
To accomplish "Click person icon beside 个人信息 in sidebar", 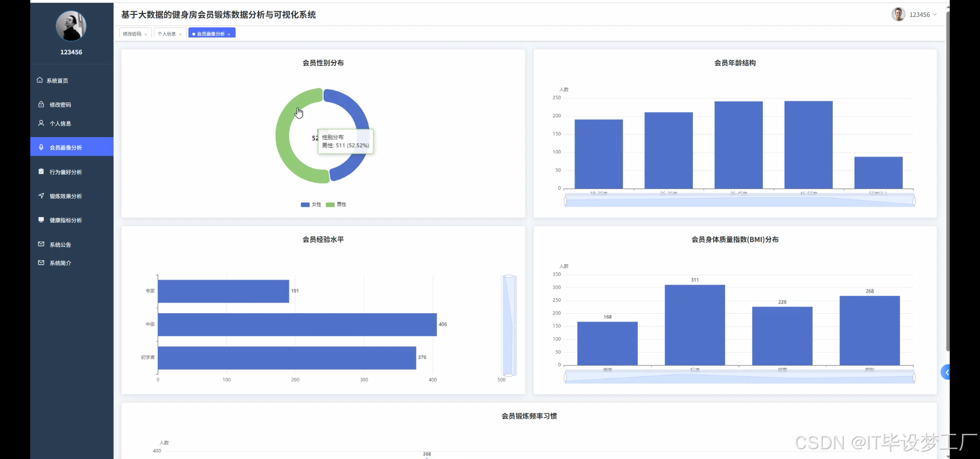I will point(41,123).
